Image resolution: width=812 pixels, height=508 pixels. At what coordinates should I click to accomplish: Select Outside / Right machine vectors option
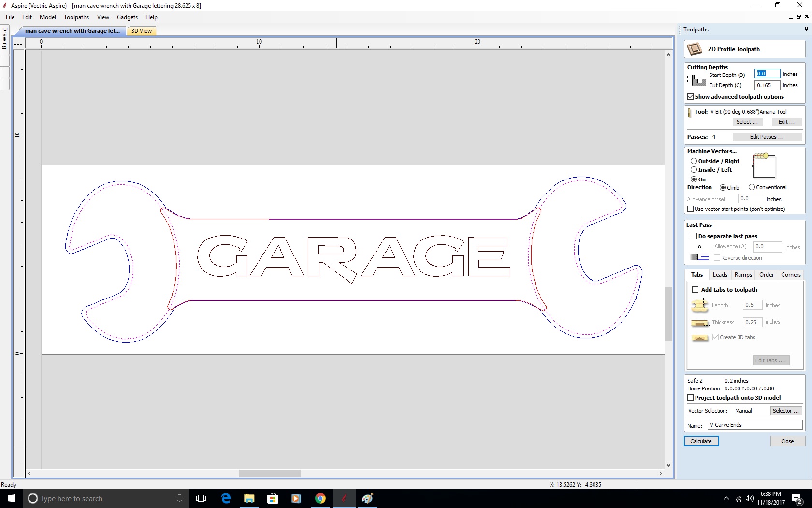click(x=694, y=161)
